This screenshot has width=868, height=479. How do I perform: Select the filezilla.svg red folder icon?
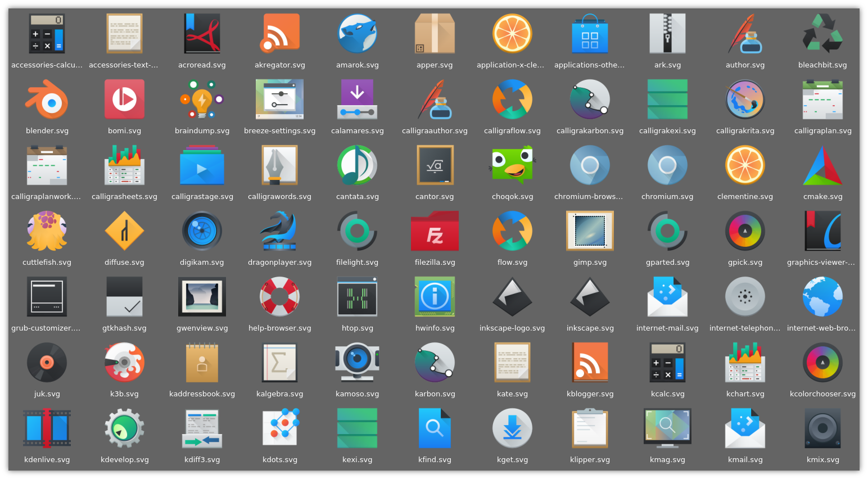click(x=435, y=231)
